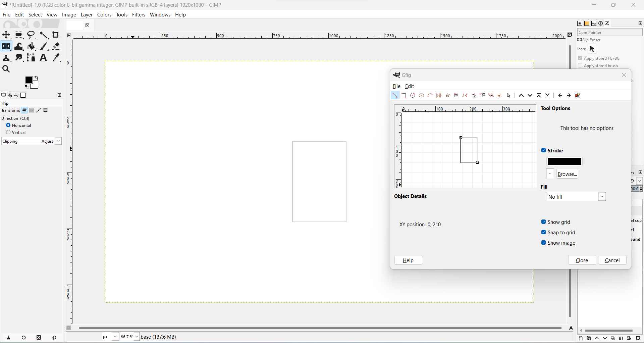The height and width of the screenshot is (343, 644).
Task: Select the Clone stamp tool
Action: pyautogui.click(x=6, y=58)
